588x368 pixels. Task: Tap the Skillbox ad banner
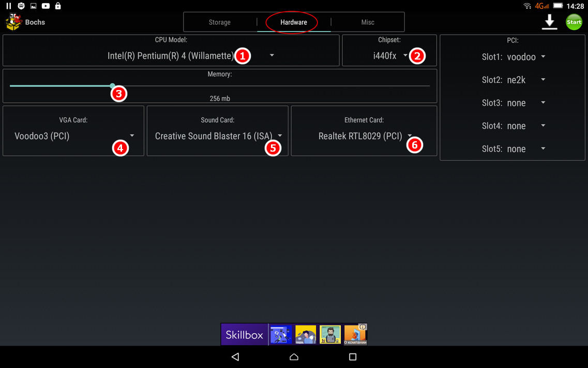294,334
